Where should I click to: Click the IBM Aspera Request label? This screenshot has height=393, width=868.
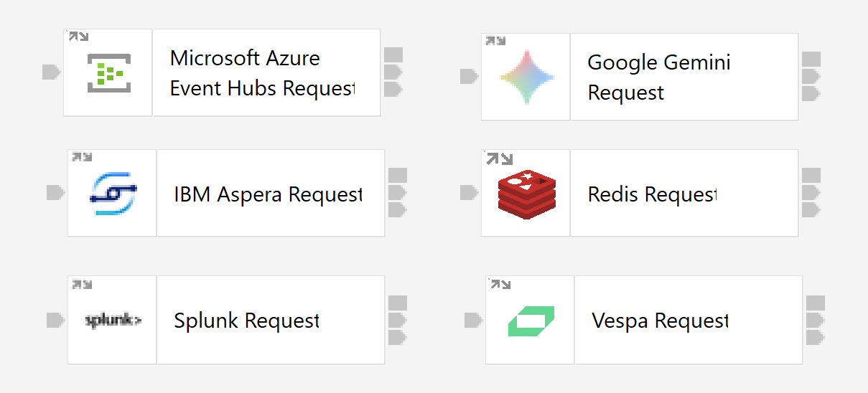pyautogui.click(x=267, y=194)
